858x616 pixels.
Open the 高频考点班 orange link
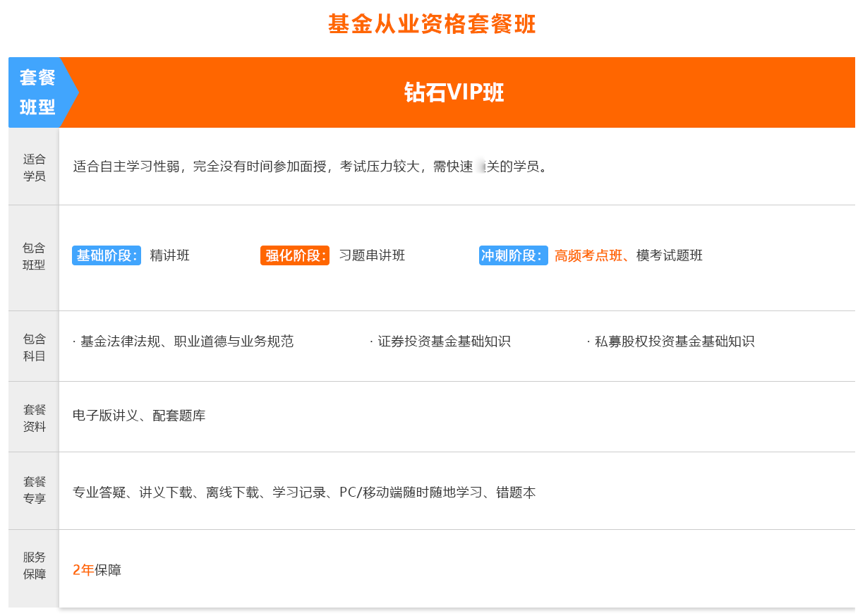coord(589,255)
